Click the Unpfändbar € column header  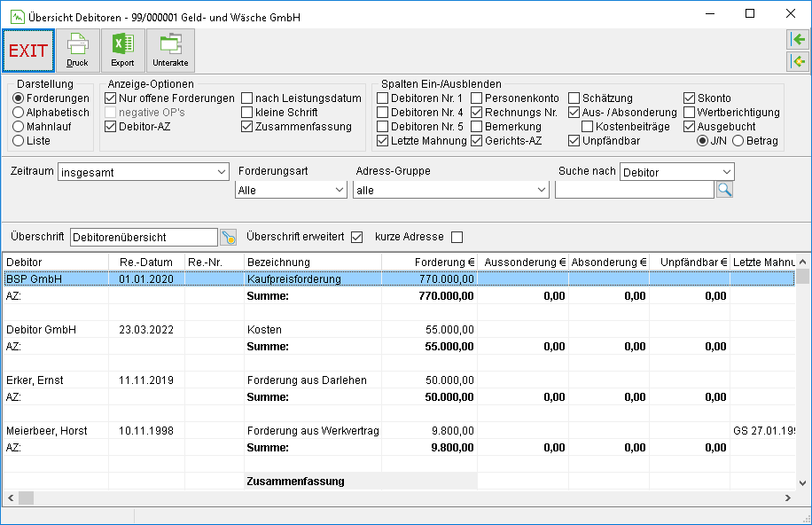click(x=690, y=262)
